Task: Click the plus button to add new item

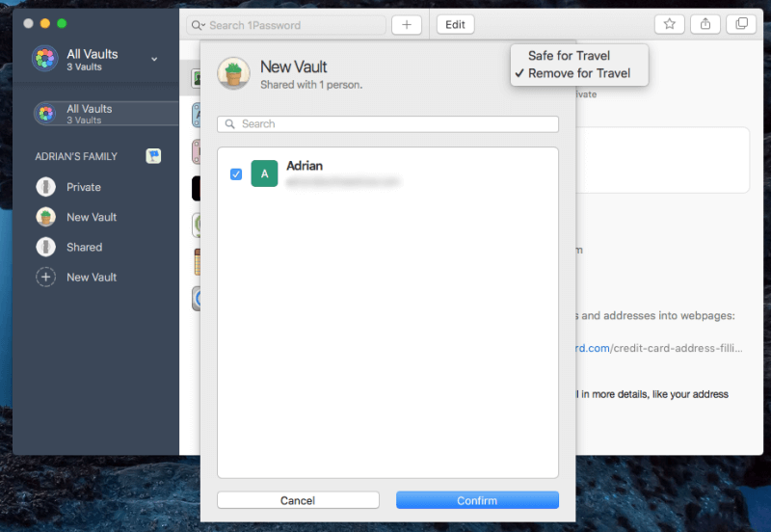Action: coord(407,25)
